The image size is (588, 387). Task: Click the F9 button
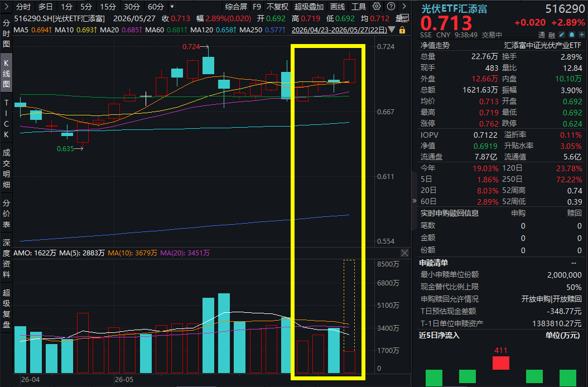coord(257,7)
